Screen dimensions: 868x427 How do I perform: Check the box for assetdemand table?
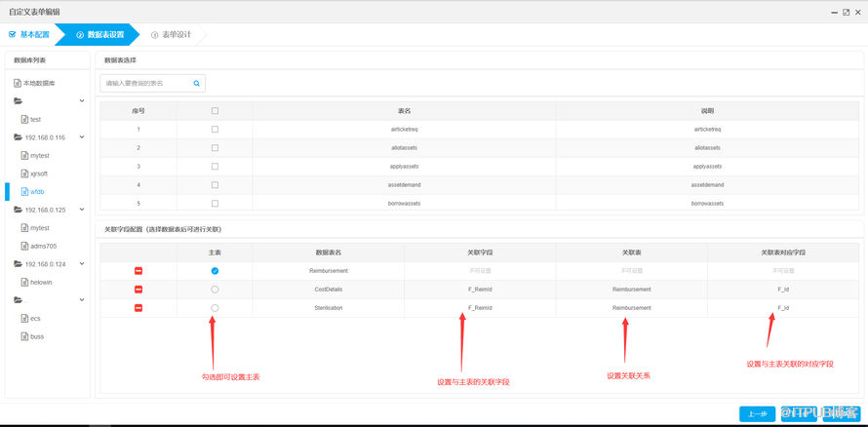point(215,184)
